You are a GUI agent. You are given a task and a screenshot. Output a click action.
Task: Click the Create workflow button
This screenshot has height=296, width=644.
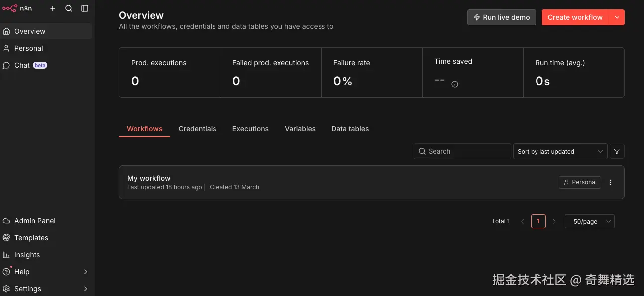[x=575, y=17]
